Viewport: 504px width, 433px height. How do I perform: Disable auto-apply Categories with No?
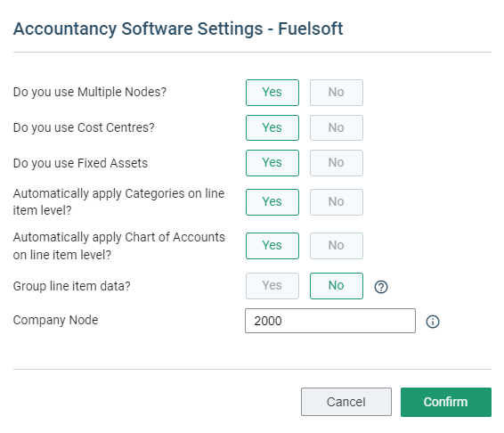click(x=337, y=202)
